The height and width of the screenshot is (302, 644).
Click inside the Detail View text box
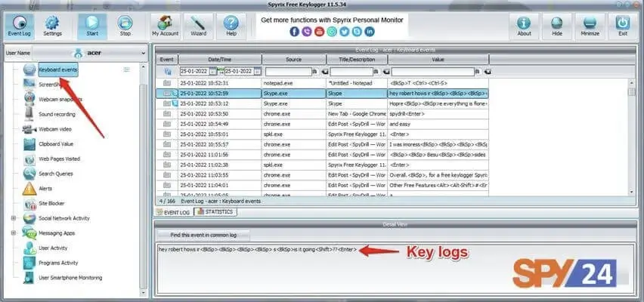396,269
